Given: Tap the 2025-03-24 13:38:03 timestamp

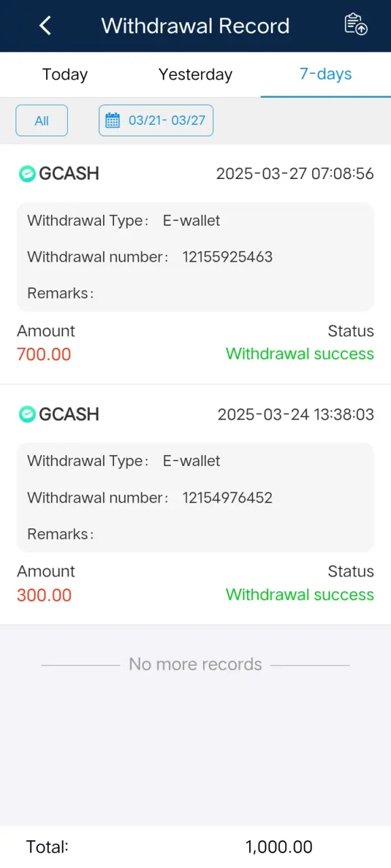Looking at the screenshot, I should (x=296, y=414).
